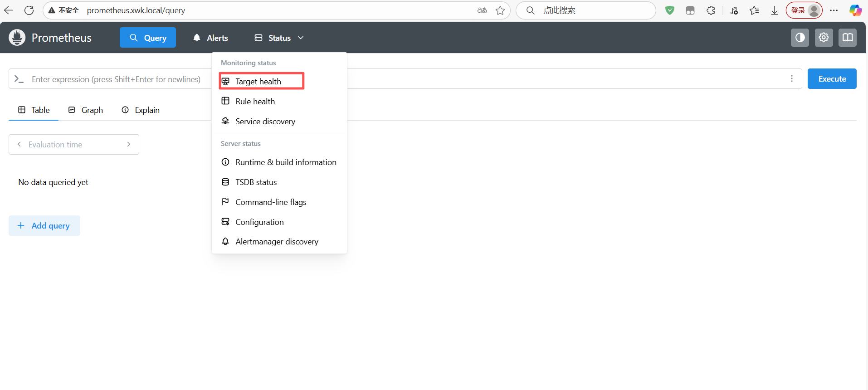Bookmark page with the star icon

pos(500,10)
